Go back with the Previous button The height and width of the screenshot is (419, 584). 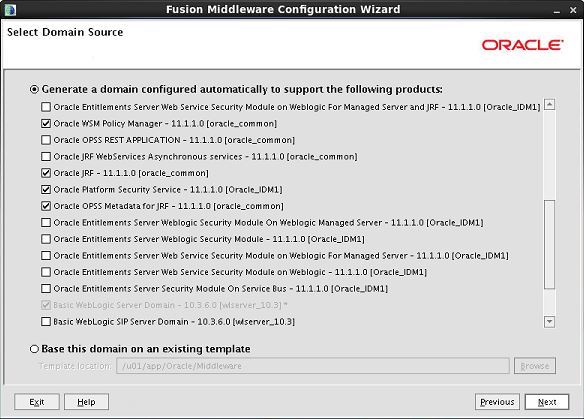tap(497, 402)
